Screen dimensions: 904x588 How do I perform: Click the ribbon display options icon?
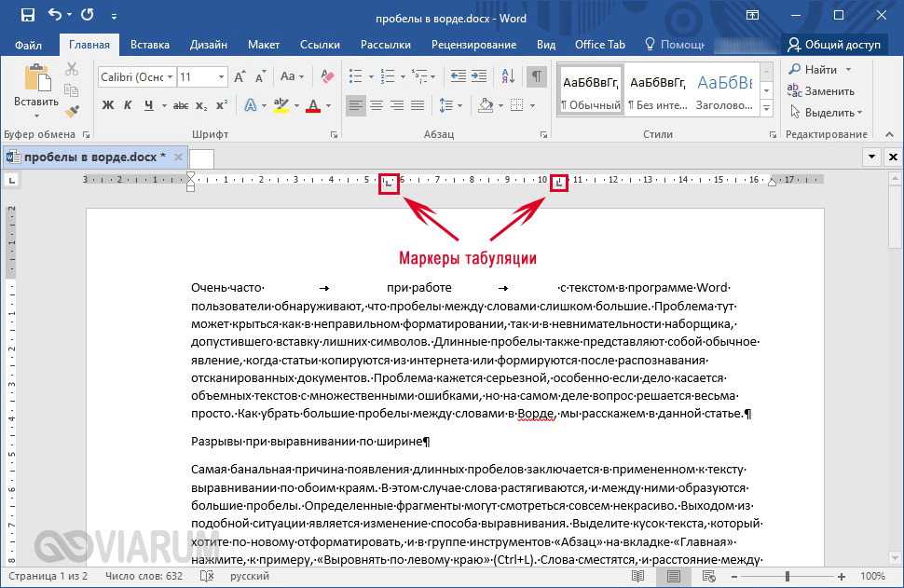pos(752,16)
